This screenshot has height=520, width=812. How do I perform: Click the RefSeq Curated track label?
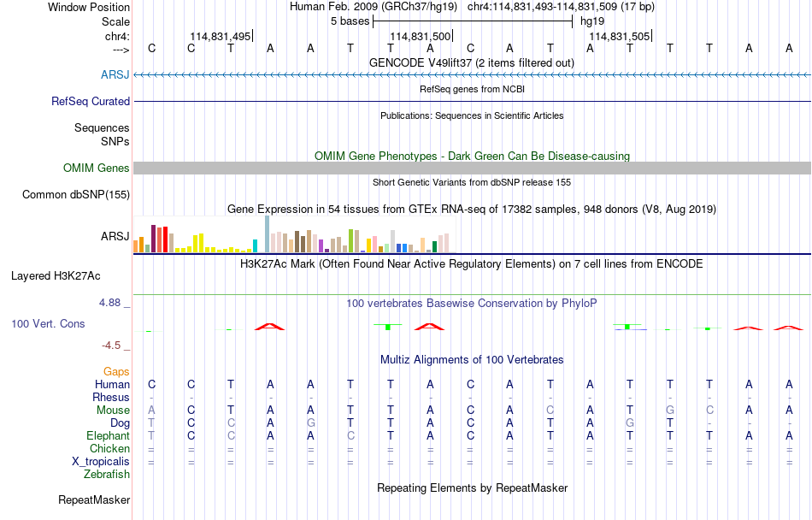90,101
